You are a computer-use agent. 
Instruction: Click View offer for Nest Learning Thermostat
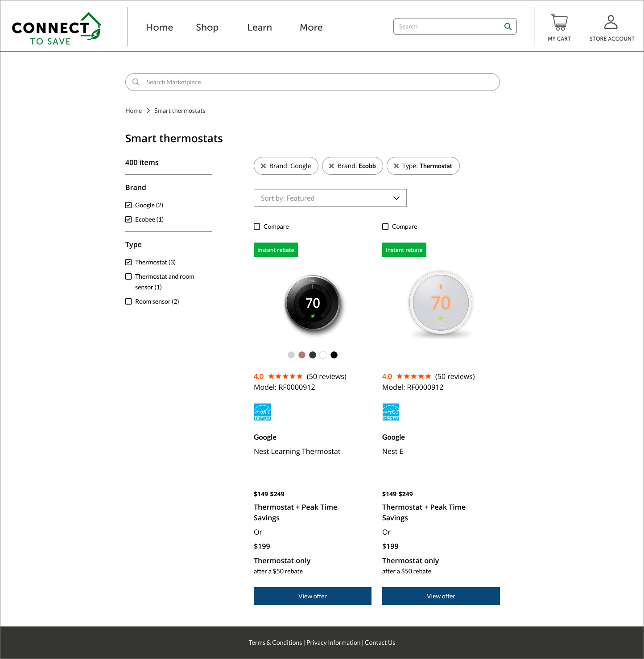tap(313, 596)
